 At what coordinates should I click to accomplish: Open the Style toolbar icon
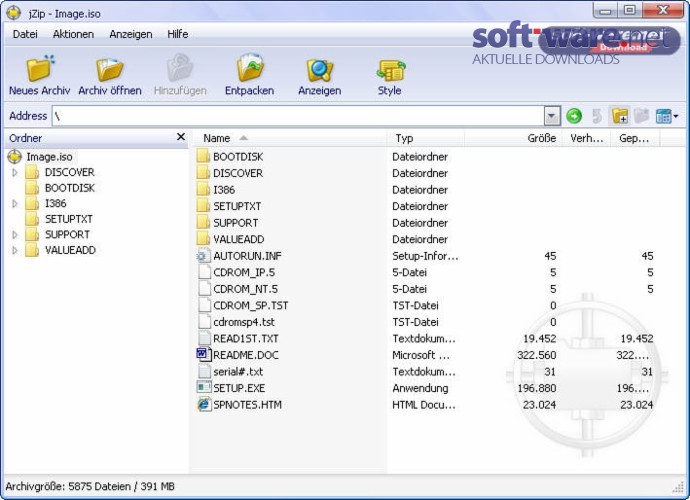pos(390,70)
